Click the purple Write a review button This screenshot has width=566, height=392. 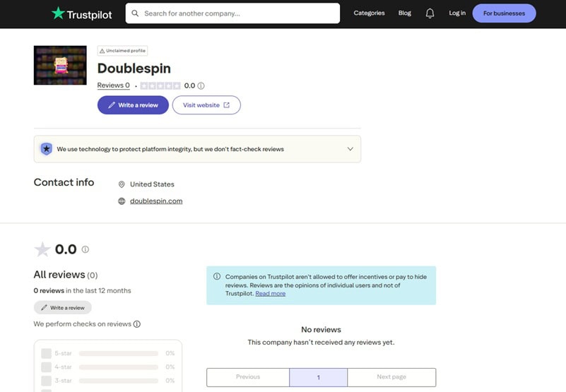133,105
